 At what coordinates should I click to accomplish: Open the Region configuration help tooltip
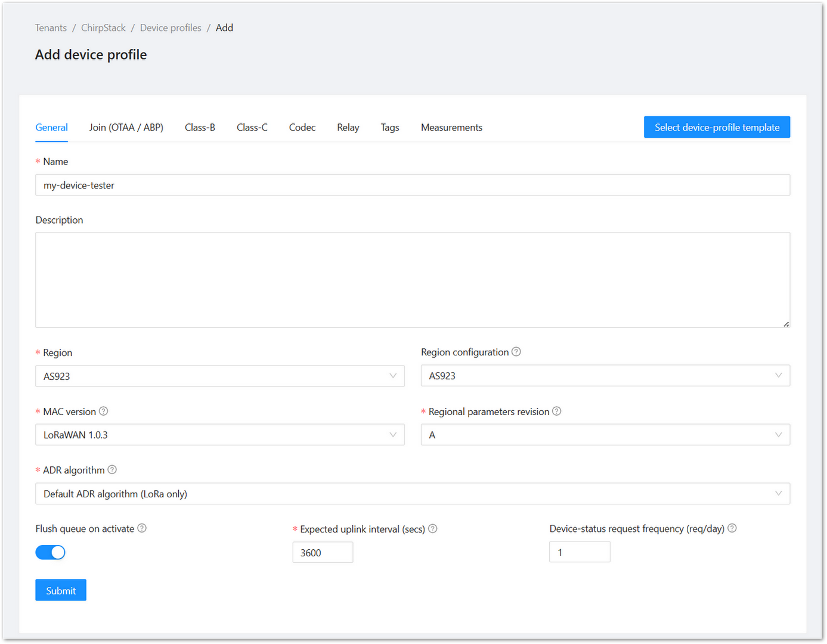click(x=516, y=352)
